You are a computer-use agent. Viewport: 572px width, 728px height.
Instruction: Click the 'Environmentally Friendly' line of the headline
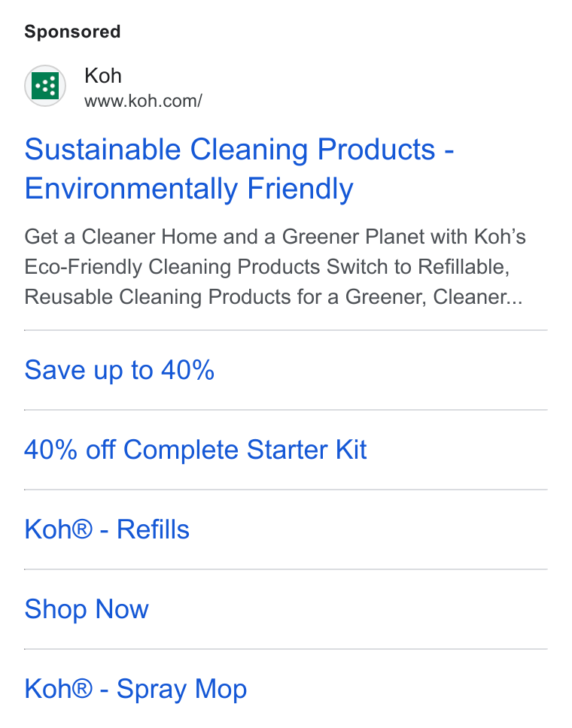point(189,189)
